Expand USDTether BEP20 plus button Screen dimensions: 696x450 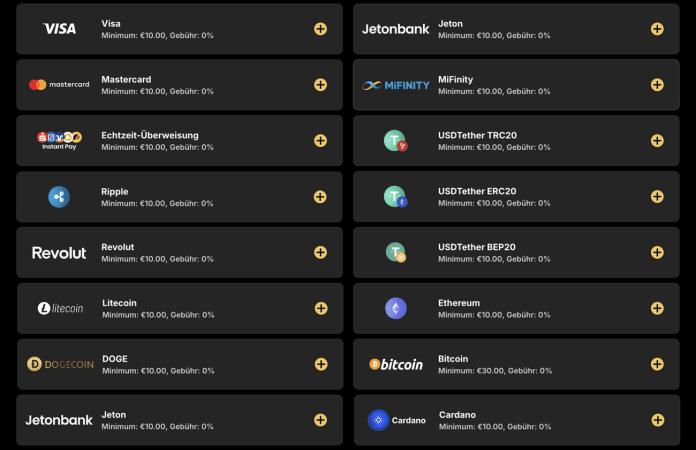click(x=657, y=253)
